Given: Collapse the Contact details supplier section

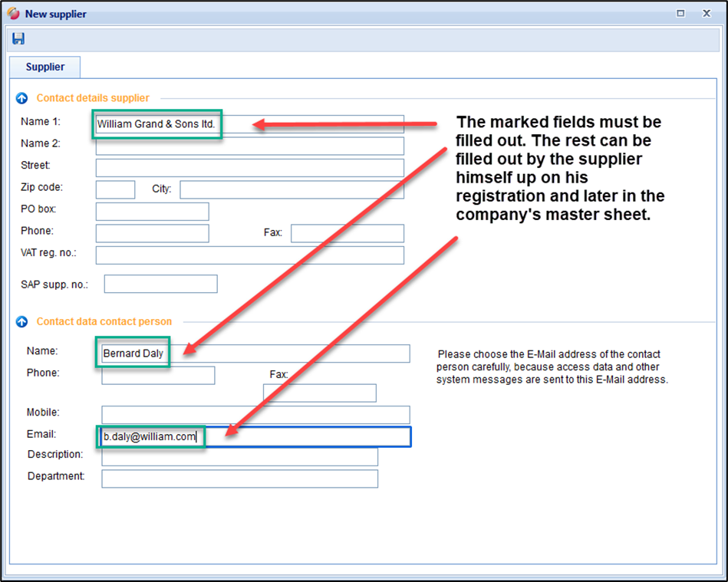Looking at the screenshot, I should tap(21, 98).
